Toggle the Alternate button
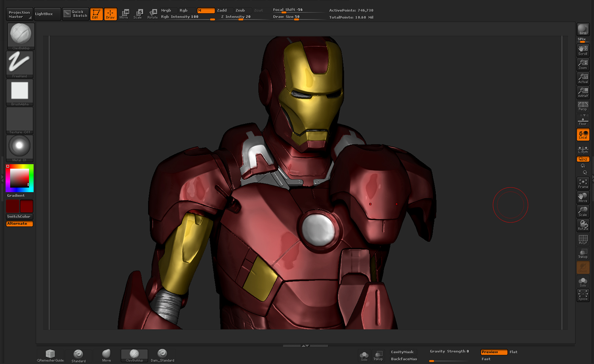 tap(19, 224)
